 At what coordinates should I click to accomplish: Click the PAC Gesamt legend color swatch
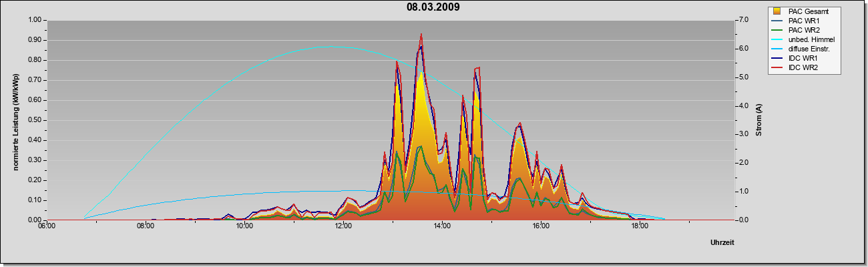tap(778, 11)
